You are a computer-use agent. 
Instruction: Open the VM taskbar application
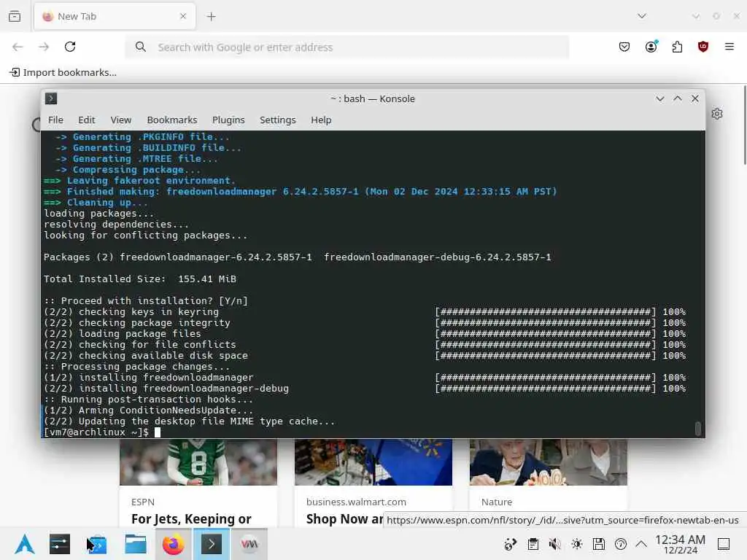(x=249, y=544)
